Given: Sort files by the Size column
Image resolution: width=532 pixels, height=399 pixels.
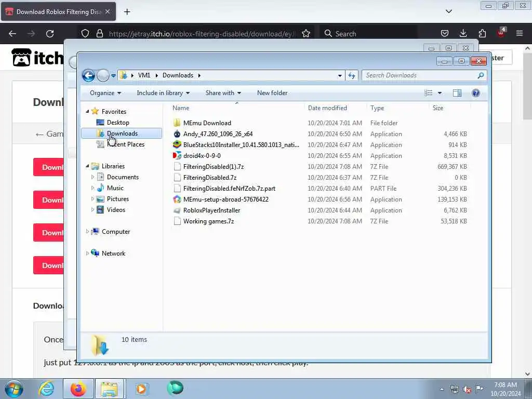Looking at the screenshot, I should pyautogui.click(x=437, y=108).
